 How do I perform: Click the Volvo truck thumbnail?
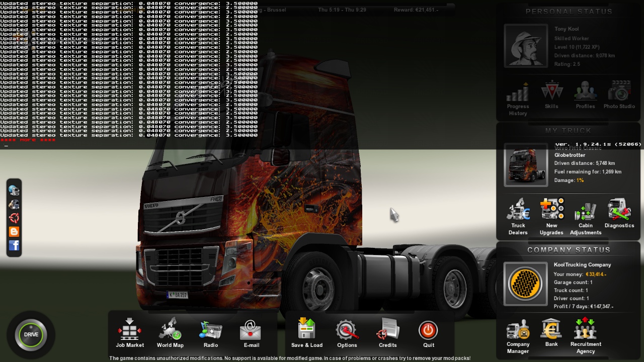click(x=526, y=165)
